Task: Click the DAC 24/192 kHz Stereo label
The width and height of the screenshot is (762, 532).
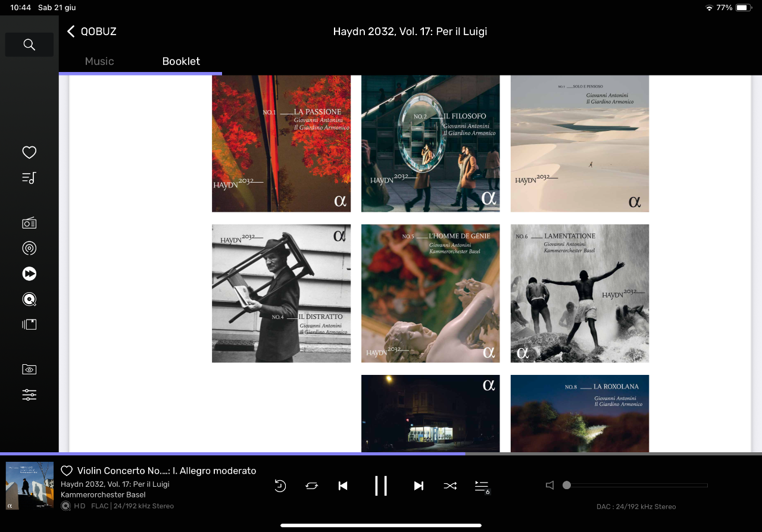Action: pyautogui.click(x=636, y=506)
